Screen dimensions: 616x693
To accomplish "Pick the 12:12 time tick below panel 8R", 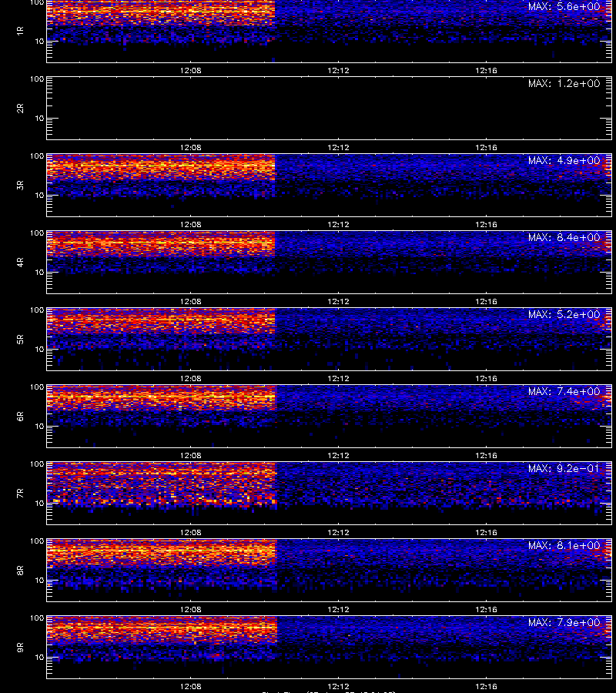I will [338, 610].
